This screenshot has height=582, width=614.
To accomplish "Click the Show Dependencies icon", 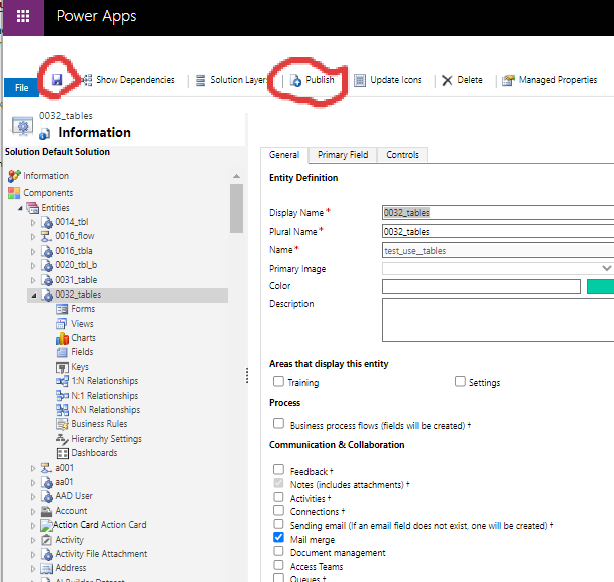I will coord(87,80).
